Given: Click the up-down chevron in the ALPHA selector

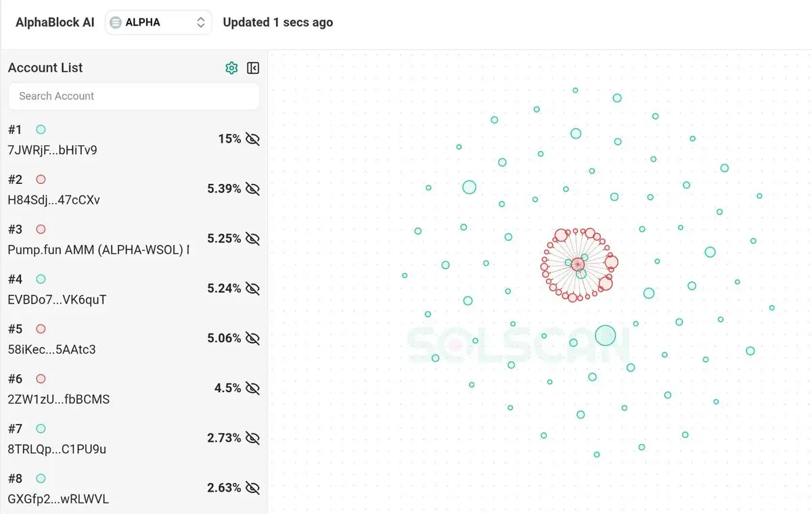Looking at the screenshot, I should 200,22.
